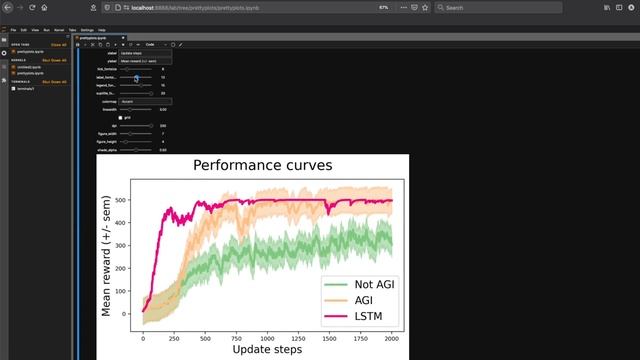Click Shut Down All under Terminals

point(54,82)
